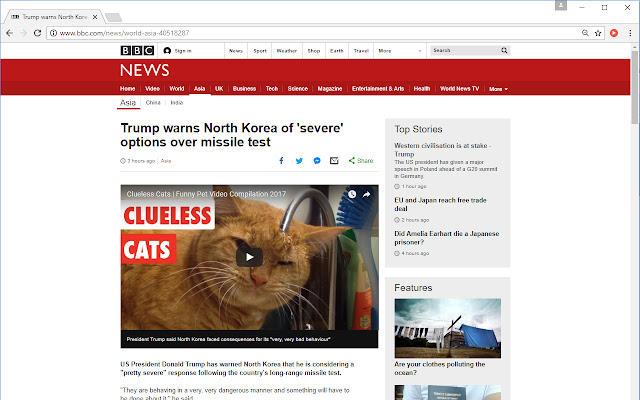Go to Health in news navigation
This screenshot has height=400, width=640.
pyautogui.click(x=422, y=89)
